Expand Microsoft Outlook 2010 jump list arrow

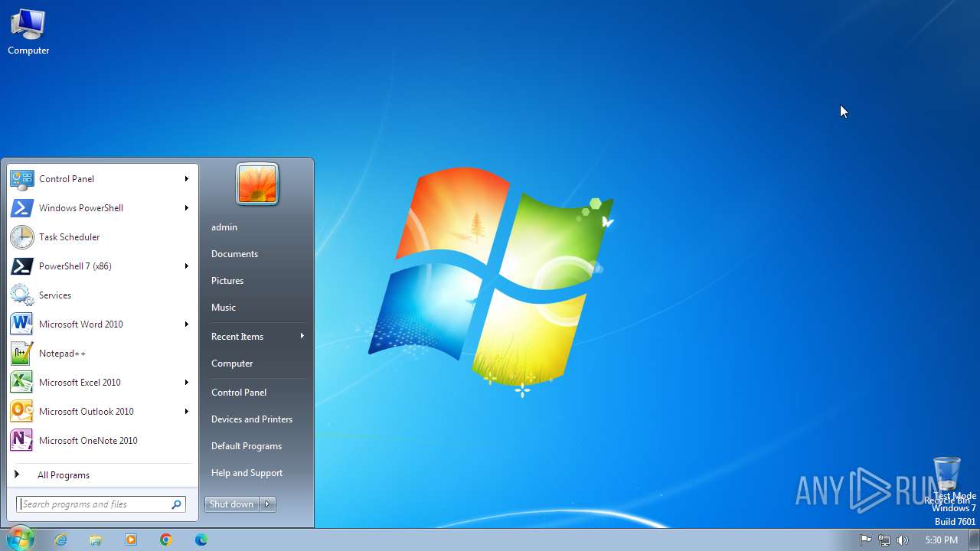tap(186, 412)
